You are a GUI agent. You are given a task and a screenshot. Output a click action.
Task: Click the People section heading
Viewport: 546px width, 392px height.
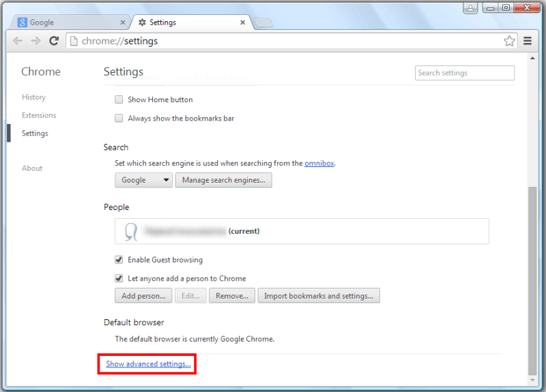pos(116,207)
